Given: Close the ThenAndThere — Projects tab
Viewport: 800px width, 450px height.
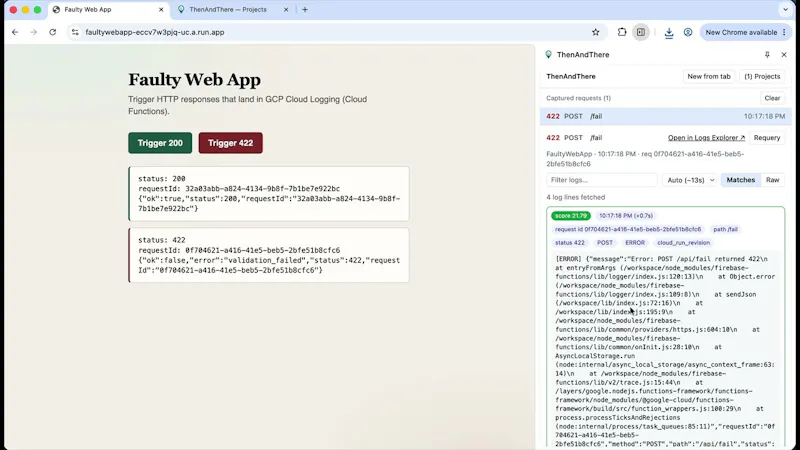Looking at the screenshot, I should (x=286, y=9).
